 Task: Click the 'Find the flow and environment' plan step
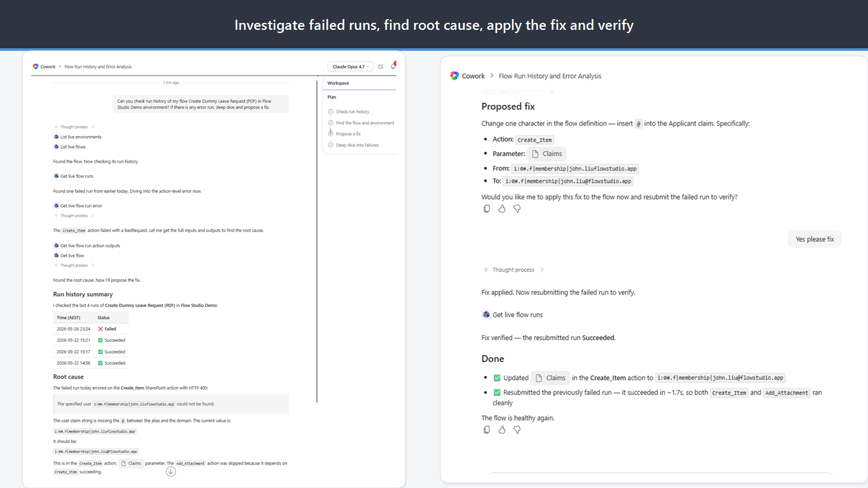tap(361, 123)
